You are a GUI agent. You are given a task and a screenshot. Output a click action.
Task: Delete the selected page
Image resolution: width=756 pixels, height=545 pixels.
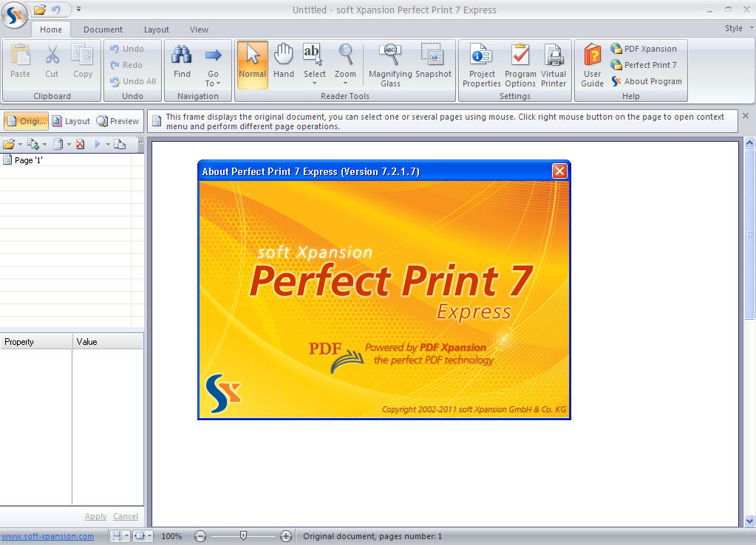click(80, 143)
